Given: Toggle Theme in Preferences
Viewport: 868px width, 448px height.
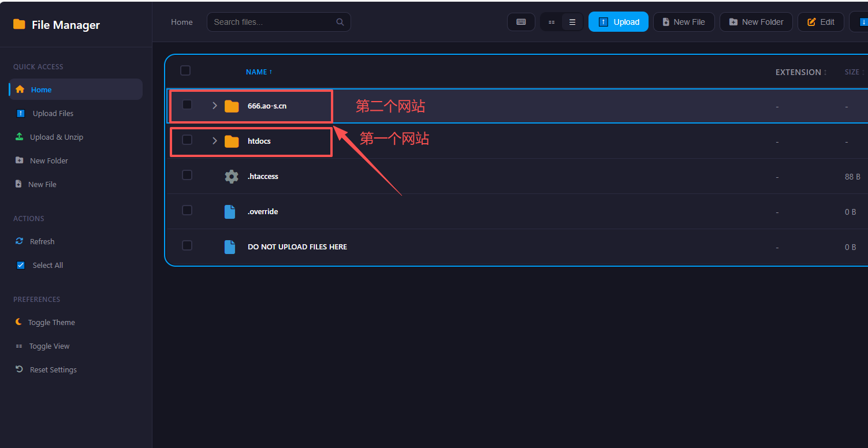Looking at the screenshot, I should click(76, 322).
